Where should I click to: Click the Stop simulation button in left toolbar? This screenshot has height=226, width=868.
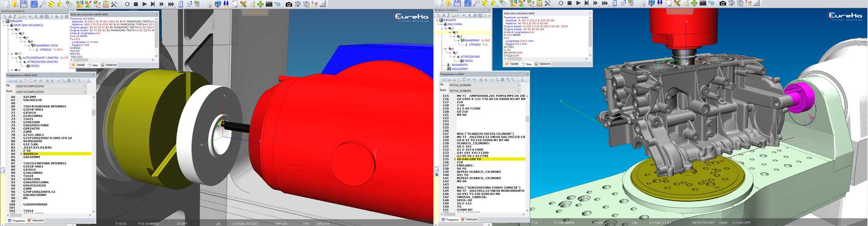pos(136,4)
